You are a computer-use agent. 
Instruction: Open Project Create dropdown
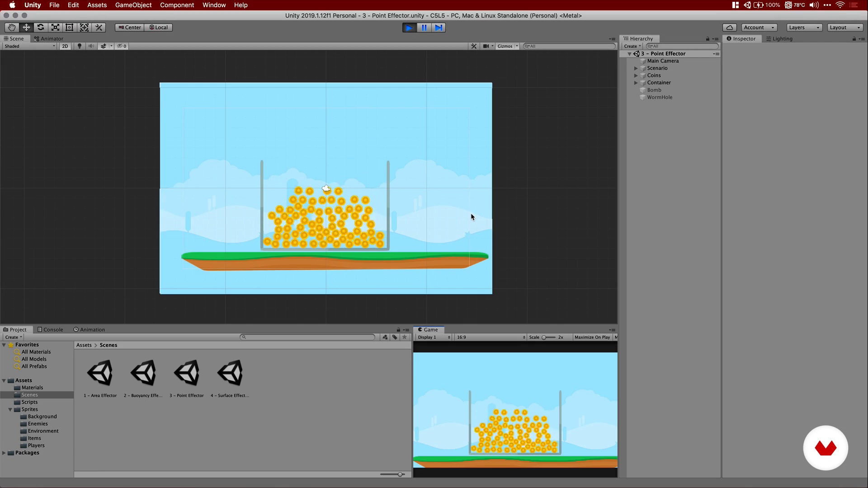(x=13, y=338)
